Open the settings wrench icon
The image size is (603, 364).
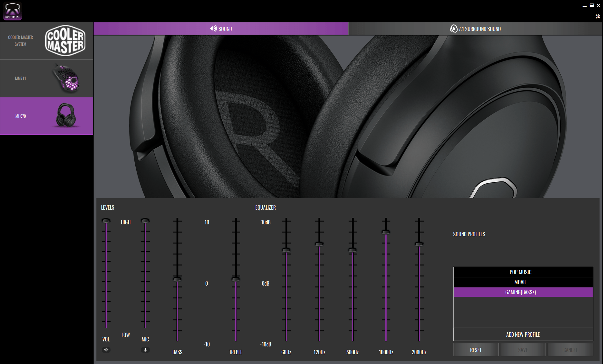tap(598, 16)
